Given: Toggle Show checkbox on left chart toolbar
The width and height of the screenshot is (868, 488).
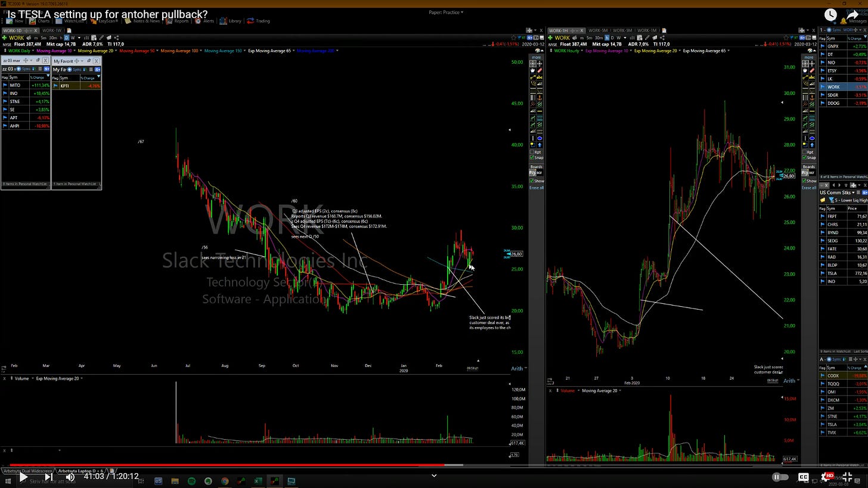Looking at the screenshot, I should click(x=532, y=181).
